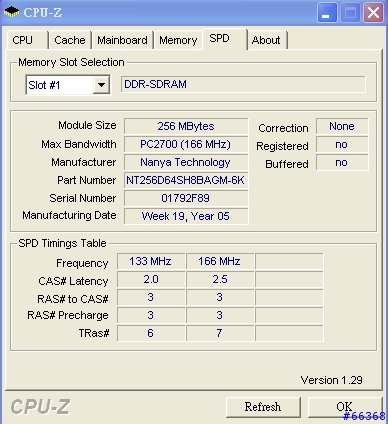Click the Buffered value no
The height and width of the screenshot is (424, 388).
(x=342, y=162)
